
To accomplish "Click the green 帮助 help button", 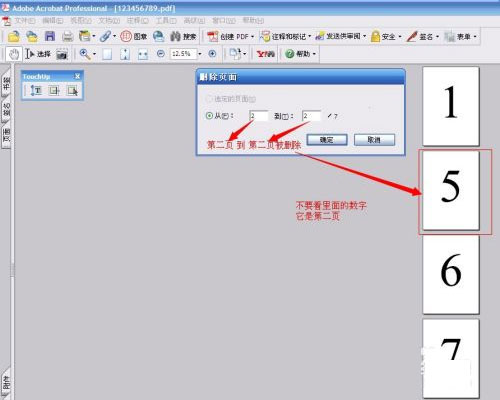I will coord(298,54).
